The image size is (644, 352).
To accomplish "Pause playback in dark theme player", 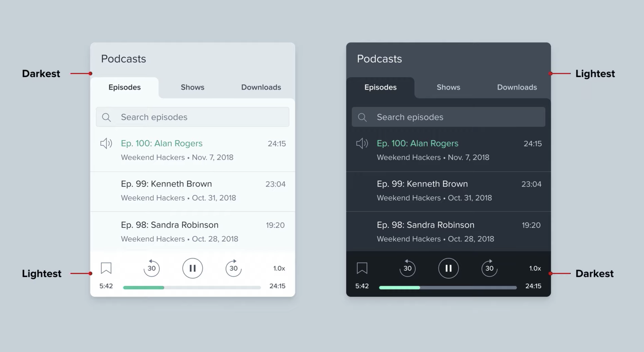I will (448, 268).
